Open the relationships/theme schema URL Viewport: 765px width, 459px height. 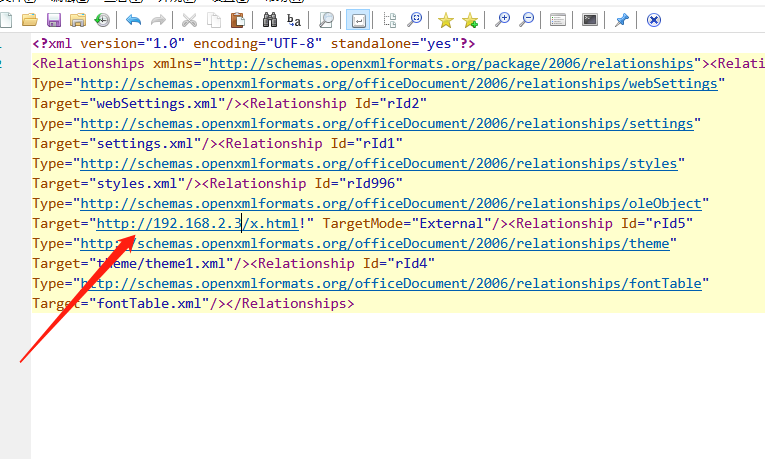point(375,243)
